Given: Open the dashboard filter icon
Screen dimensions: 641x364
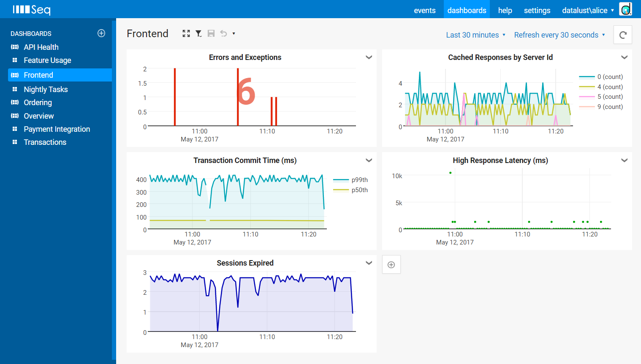Looking at the screenshot, I should 198,33.
